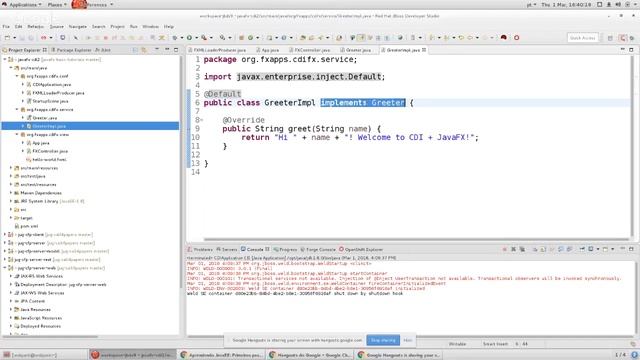Click Hide in the Hangouts sharing bar

coord(407,340)
